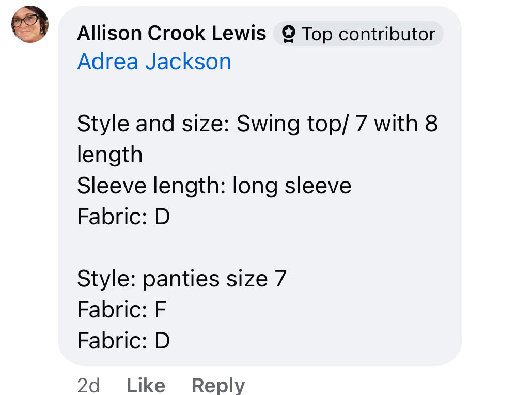Click the "Swing top/" text
532x395 pixels.
[292, 124]
